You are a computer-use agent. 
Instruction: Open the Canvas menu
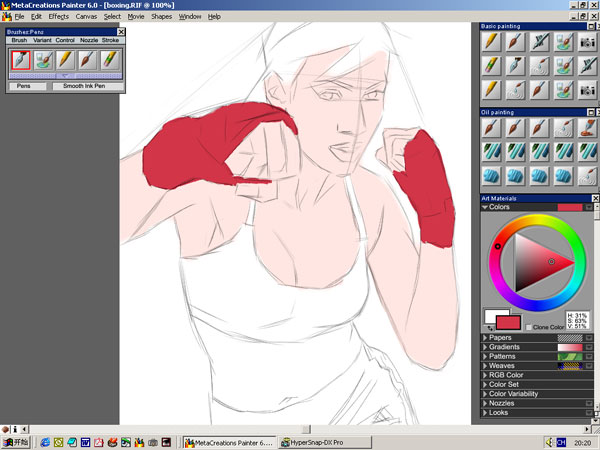(x=87, y=17)
